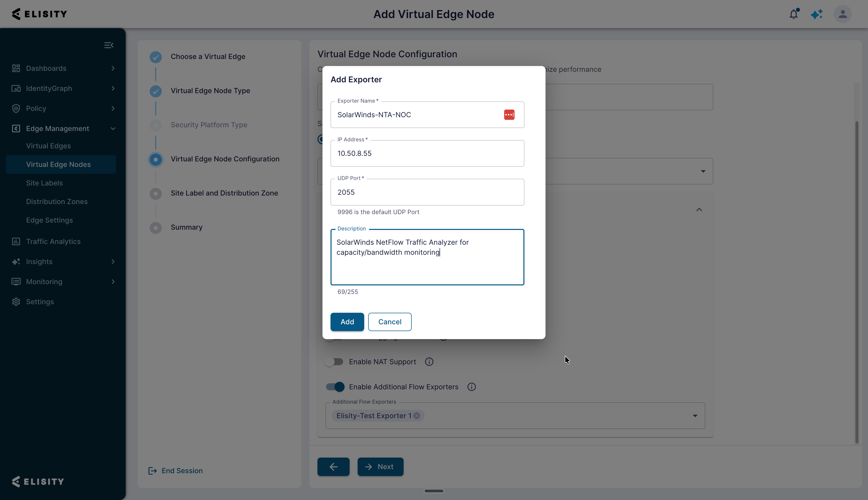Click the IP Address input field
The image size is (868, 500).
[427, 154]
